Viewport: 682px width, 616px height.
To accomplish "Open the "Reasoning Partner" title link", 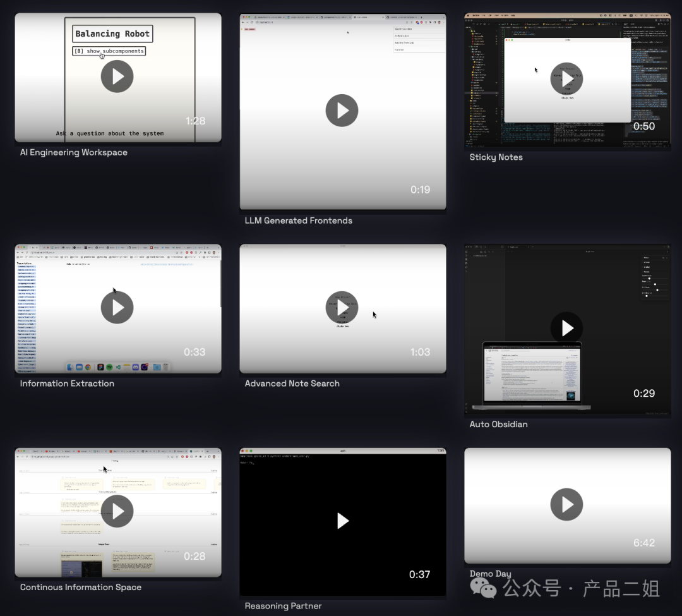I will (283, 606).
